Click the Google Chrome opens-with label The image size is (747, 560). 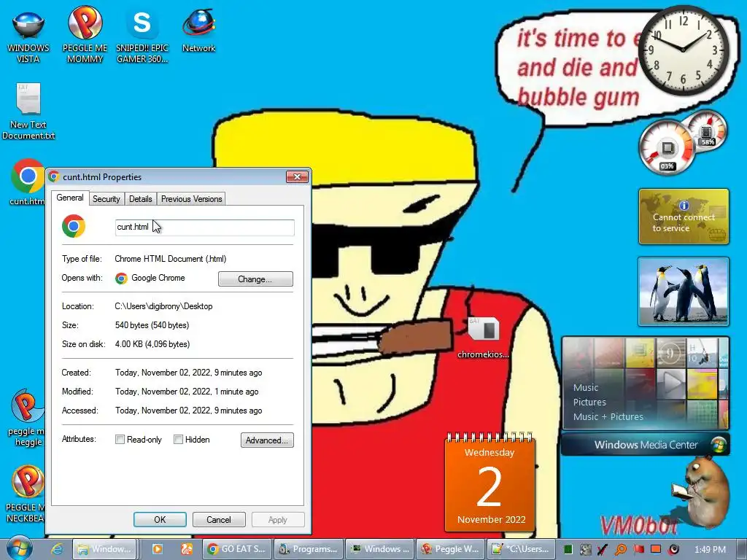158,278
